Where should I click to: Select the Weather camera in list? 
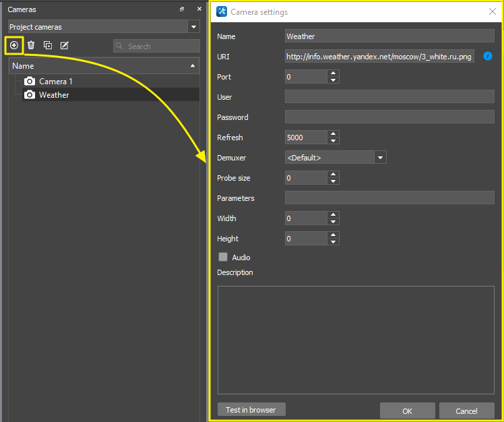pos(54,95)
